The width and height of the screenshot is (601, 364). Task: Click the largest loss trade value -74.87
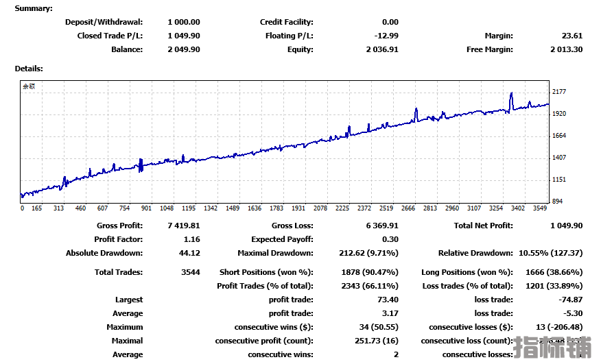(570, 300)
